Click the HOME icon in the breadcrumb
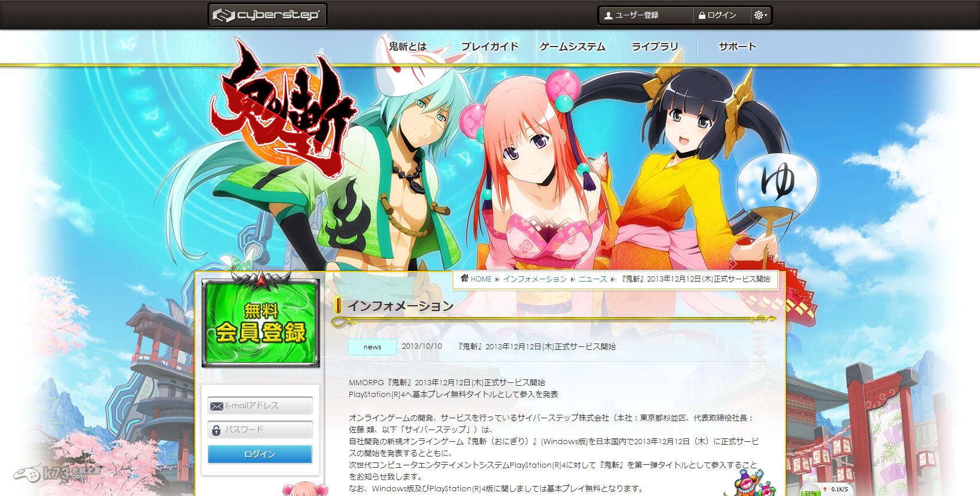 pos(465,279)
